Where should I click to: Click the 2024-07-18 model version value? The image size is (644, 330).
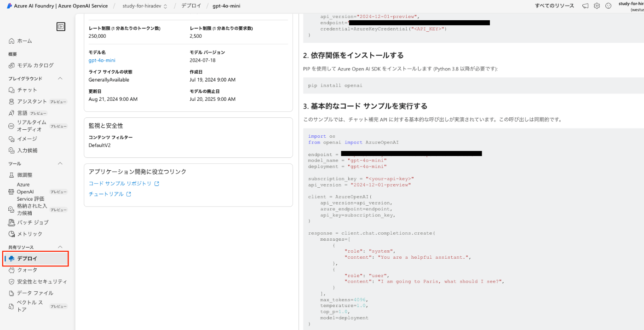pyautogui.click(x=202, y=60)
